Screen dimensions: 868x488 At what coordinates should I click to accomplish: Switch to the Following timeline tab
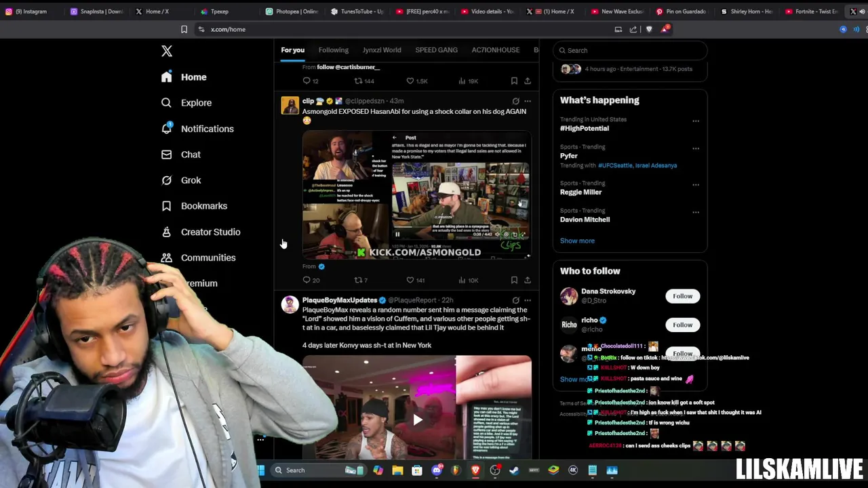(334, 50)
